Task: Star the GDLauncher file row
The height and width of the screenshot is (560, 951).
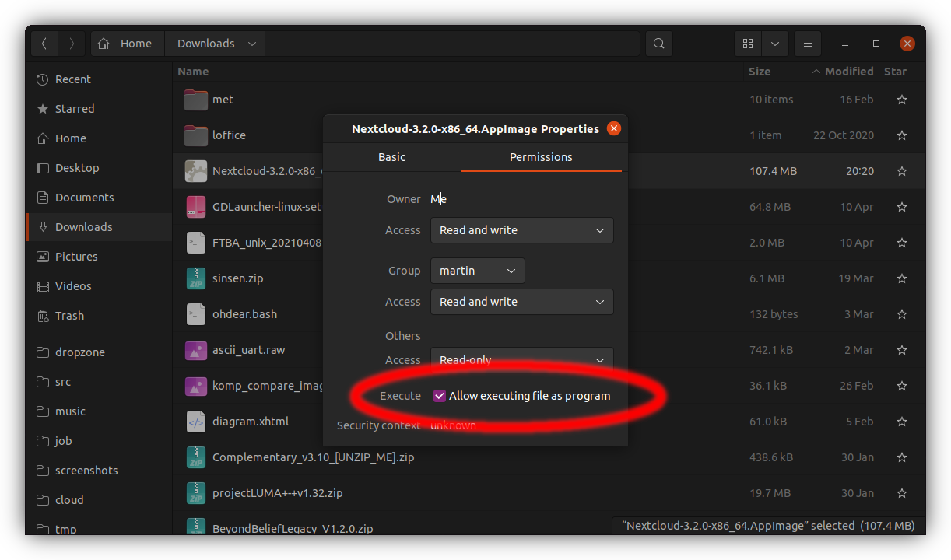Action: (x=902, y=207)
